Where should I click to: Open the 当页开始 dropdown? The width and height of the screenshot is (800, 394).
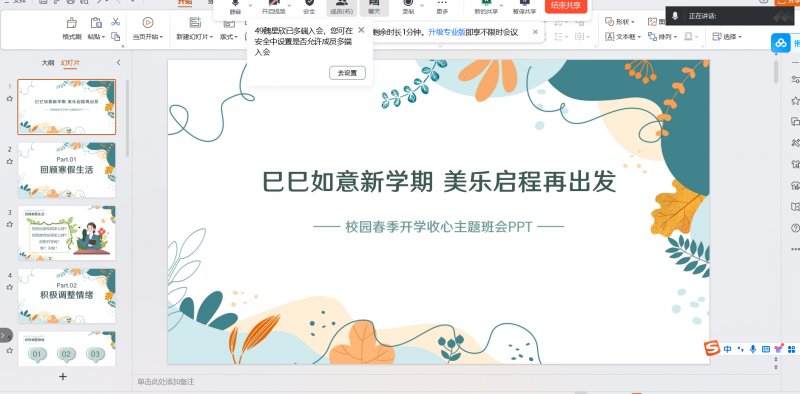click(147, 37)
